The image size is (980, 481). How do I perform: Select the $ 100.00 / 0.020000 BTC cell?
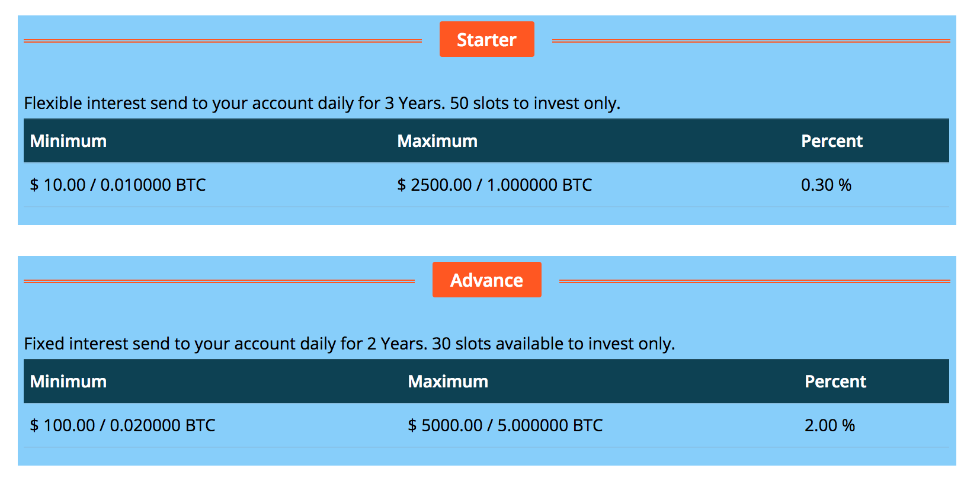click(x=123, y=425)
